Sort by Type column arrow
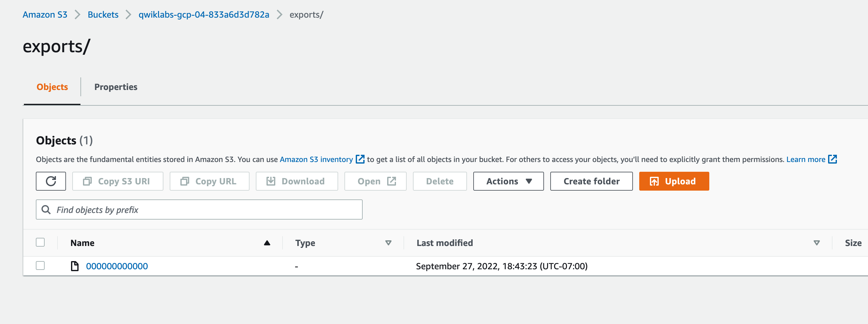Viewport: 868px width, 324px height. tap(388, 243)
